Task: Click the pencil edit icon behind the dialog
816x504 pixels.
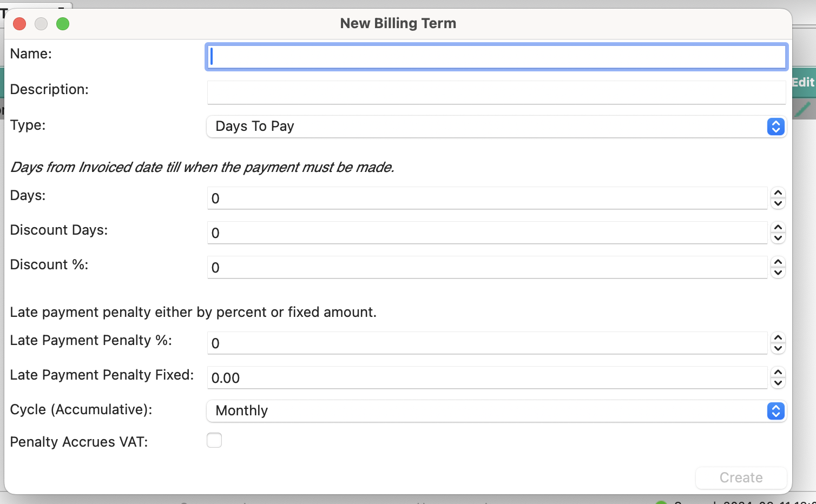Action: coord(804,109)
